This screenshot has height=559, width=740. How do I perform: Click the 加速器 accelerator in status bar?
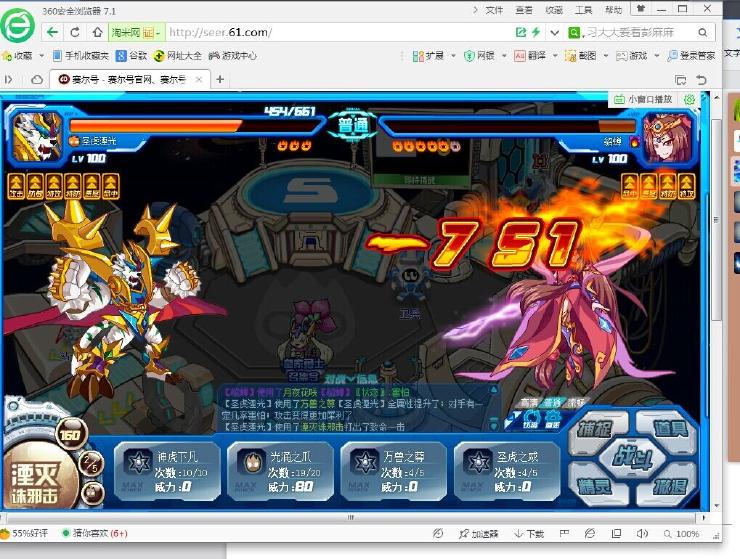tap(478, 534)
